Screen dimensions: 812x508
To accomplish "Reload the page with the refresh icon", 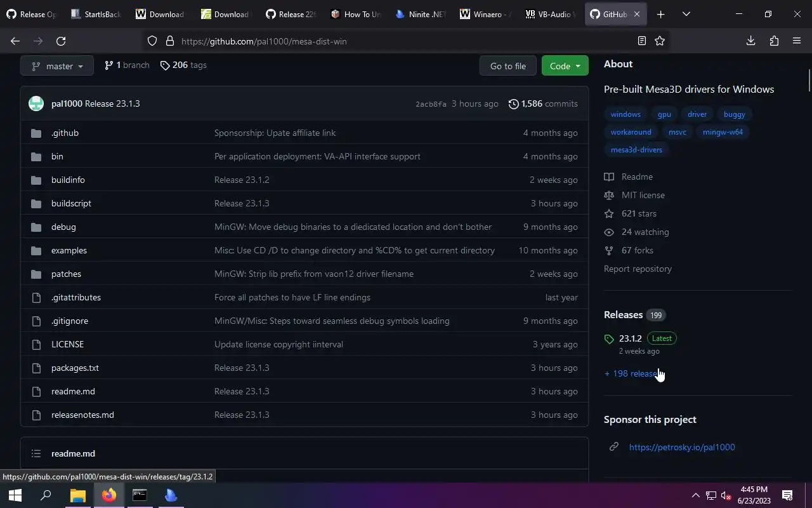I will 61,41.
